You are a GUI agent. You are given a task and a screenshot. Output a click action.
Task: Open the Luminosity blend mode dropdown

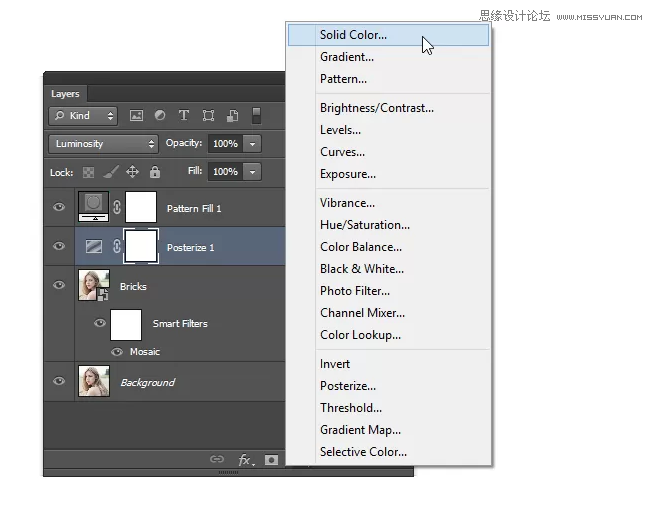coord(104,144)
